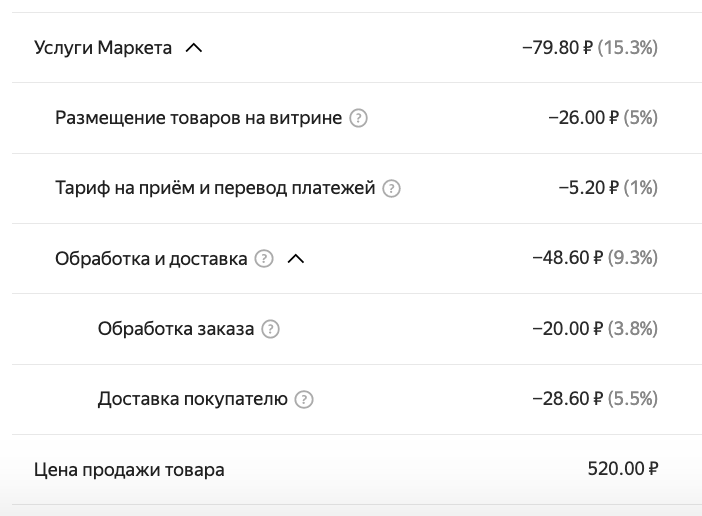This screenshot has height=516, width=702.
Task: Click the Доставка покупателю label text
Action: pyautogui.click(x=193, y=399)
